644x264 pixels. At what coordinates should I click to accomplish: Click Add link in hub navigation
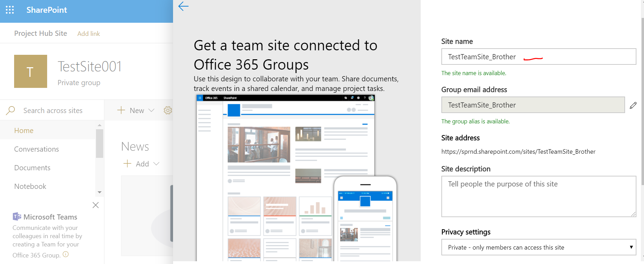point(89,34)
